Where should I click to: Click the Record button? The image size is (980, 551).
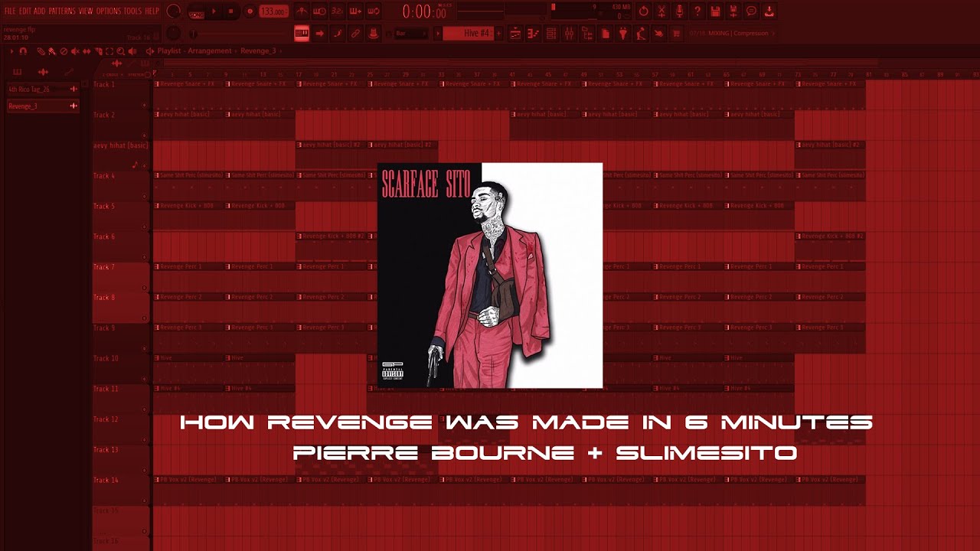click(x=250, y=11)
